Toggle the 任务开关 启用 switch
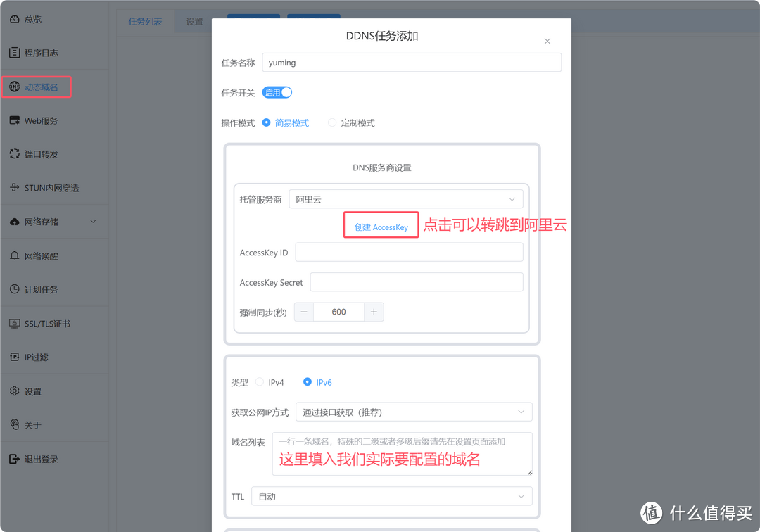Screen dimensions: 760x532 click(277, 93)
